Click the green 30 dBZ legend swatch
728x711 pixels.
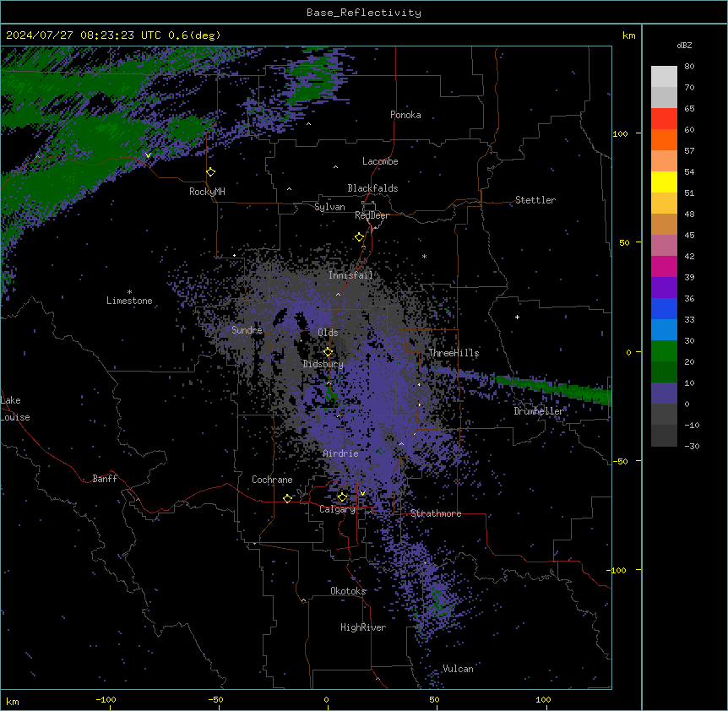click(664, 351)
